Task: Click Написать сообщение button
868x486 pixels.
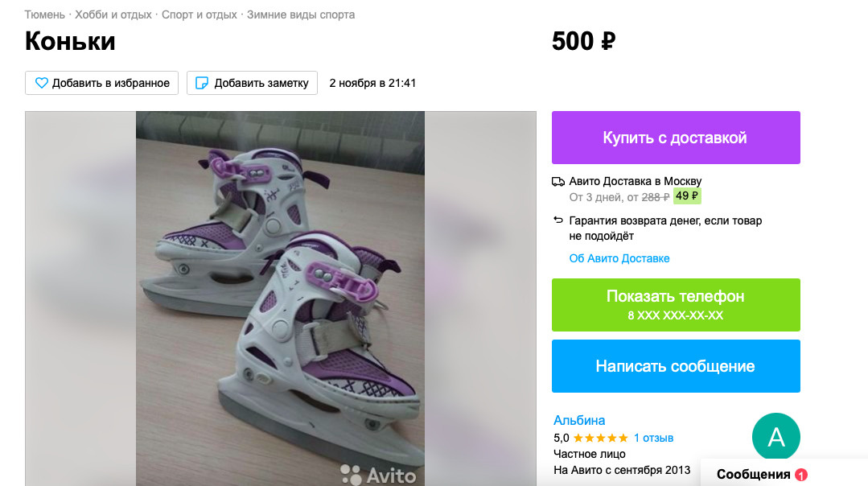Action: point(676,366)
